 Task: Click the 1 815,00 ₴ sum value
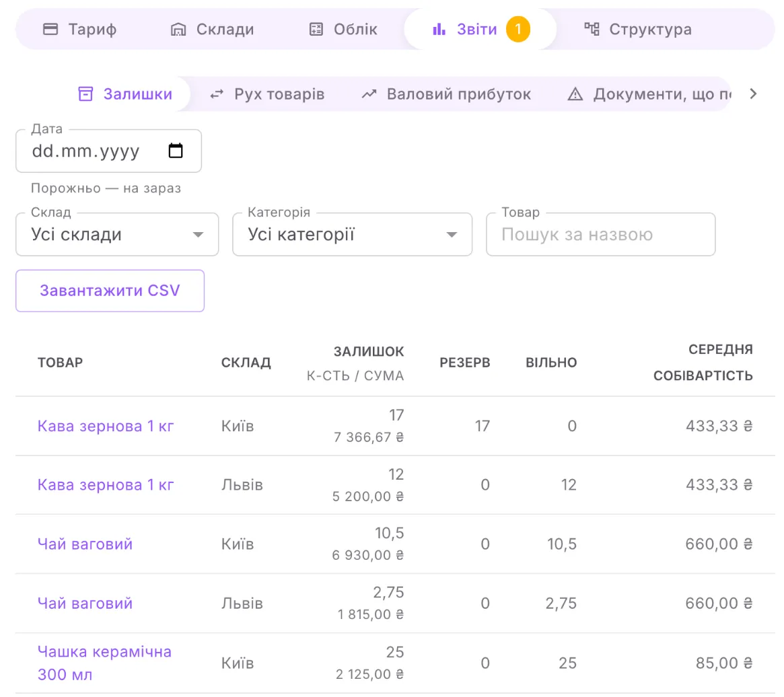(371, 614)
